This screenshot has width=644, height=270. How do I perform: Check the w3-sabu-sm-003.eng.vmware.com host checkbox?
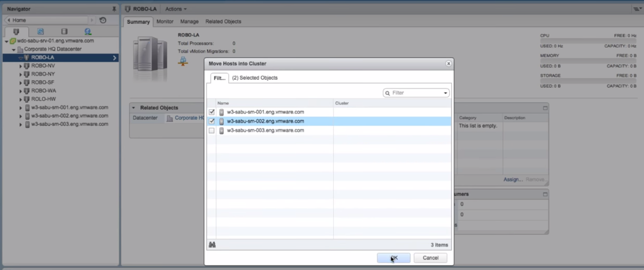tap(212, 130)
